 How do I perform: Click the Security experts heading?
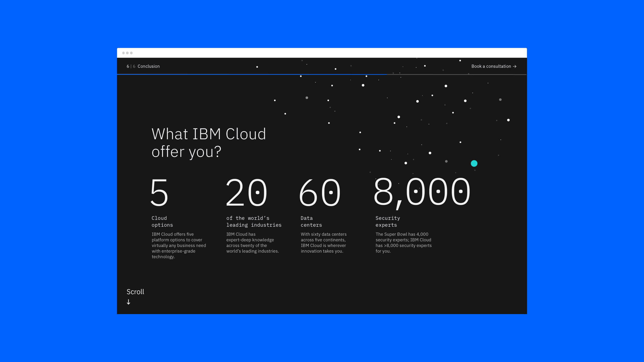tap(387, 221)
